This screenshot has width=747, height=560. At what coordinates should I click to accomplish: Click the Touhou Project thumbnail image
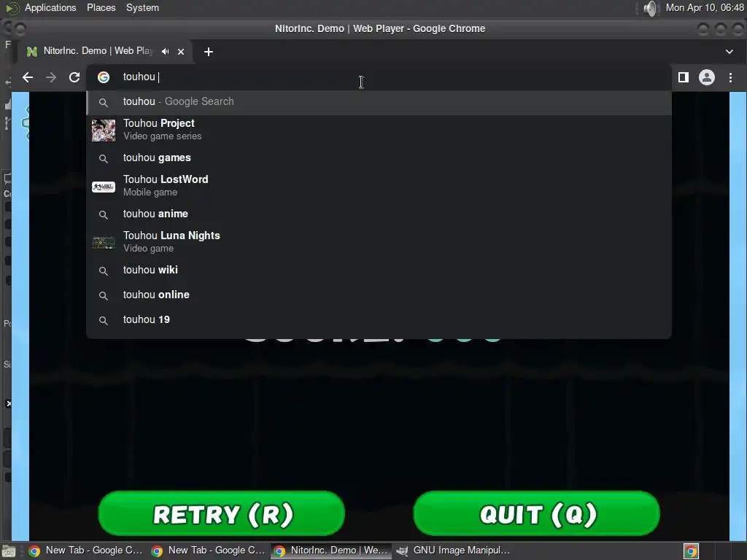pyautogui.click(x=104, y=130)
